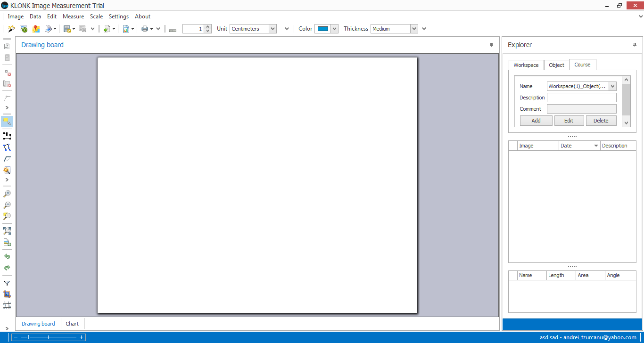Open the printer dropdown arrow
Viewport: 644px width, 343px height.
pos(151,29)
